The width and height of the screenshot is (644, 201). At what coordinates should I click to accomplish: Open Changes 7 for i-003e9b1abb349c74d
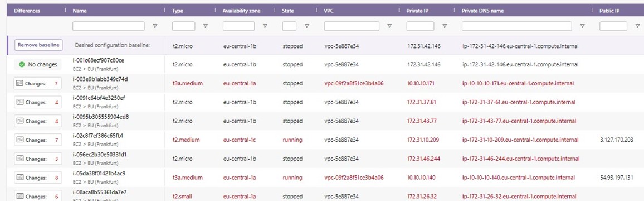click(38, 84)
